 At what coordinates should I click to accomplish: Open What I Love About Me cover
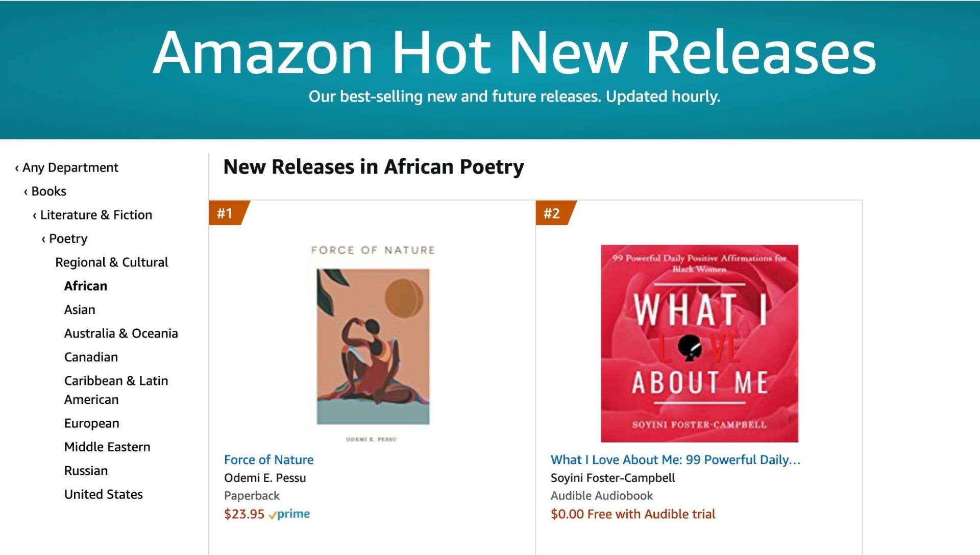point(699,343)
